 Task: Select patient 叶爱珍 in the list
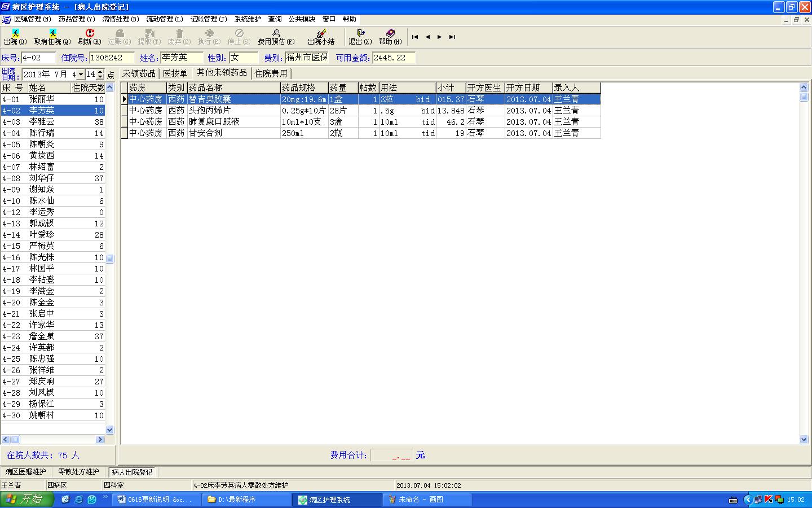pyautogui.click(x=53, y=235)
